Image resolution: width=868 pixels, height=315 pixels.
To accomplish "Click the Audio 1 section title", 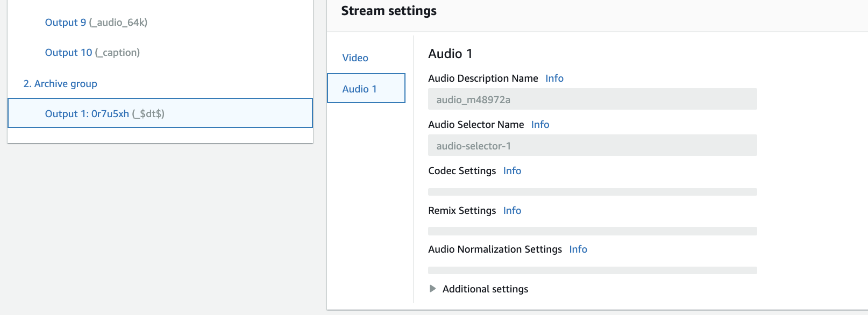I will click(450, 54).
